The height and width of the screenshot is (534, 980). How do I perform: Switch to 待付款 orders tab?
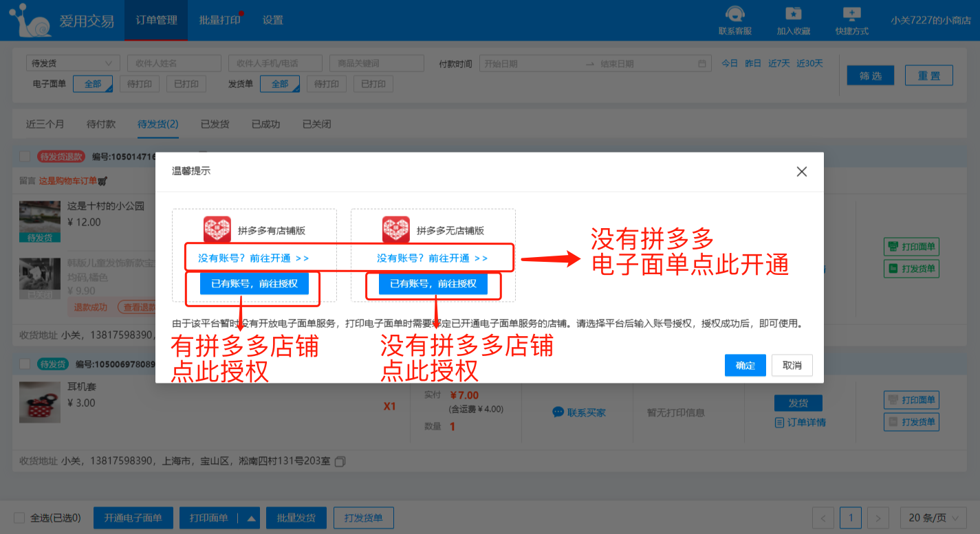tap(101, 124)
